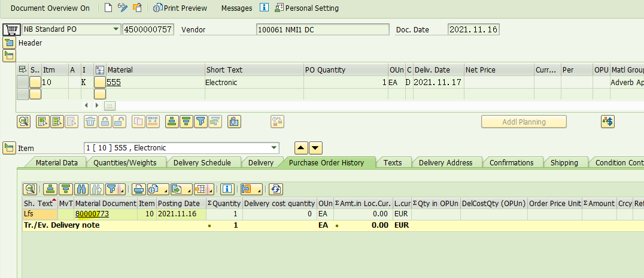Click Sort Ascending in PO history toolbar

50,189
